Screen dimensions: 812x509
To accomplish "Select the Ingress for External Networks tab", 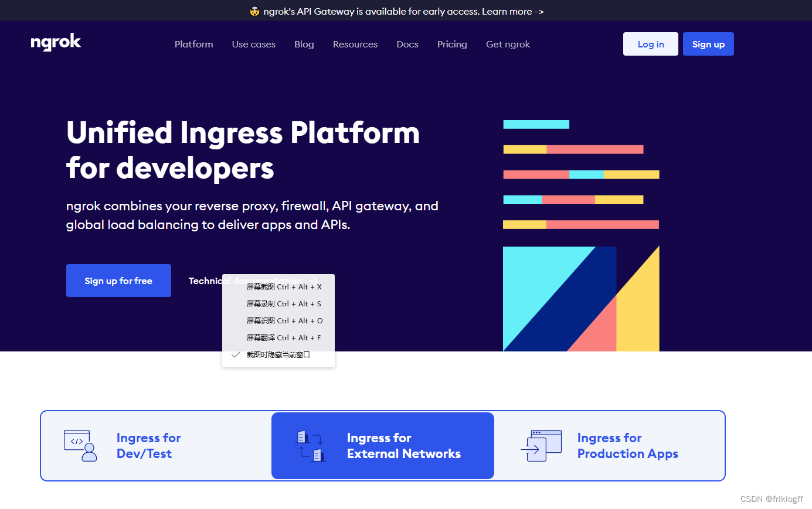I will [x=383, y=446].
